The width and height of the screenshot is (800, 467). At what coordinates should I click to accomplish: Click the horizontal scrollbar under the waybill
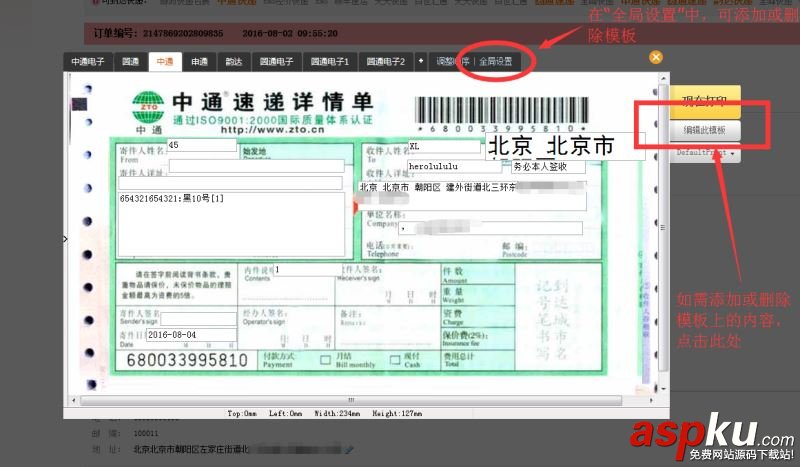pos(351,400)
